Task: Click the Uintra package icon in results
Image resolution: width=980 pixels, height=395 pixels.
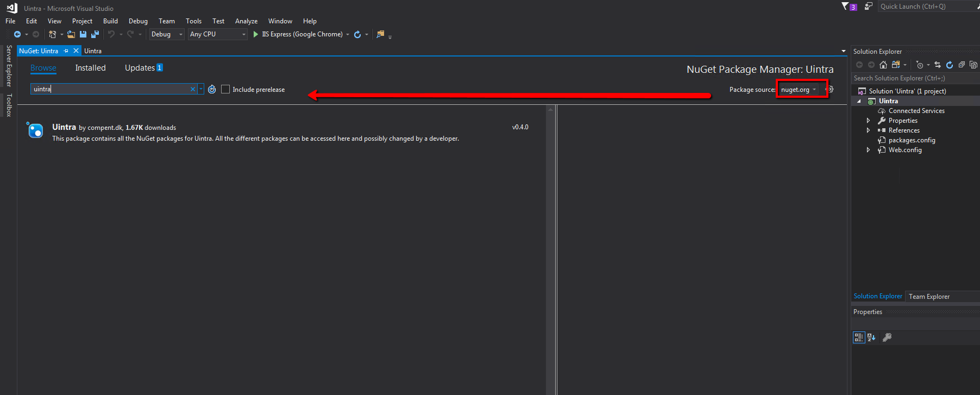Action: (x=35, y=130)
